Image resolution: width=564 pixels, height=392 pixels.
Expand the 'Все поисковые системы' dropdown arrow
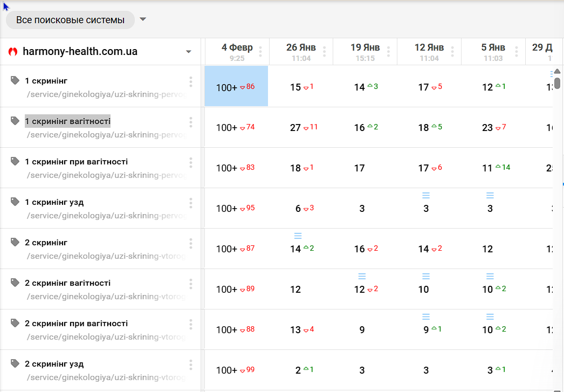143,19
